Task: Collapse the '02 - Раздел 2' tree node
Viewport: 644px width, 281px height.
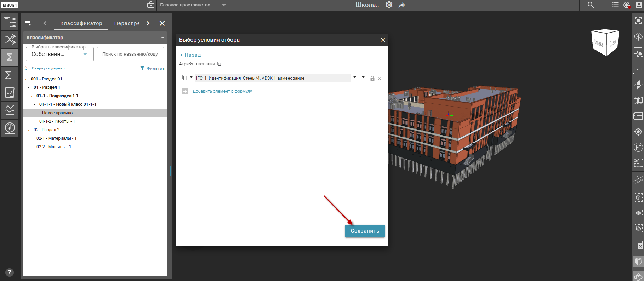Action: (x=29, y=130)
